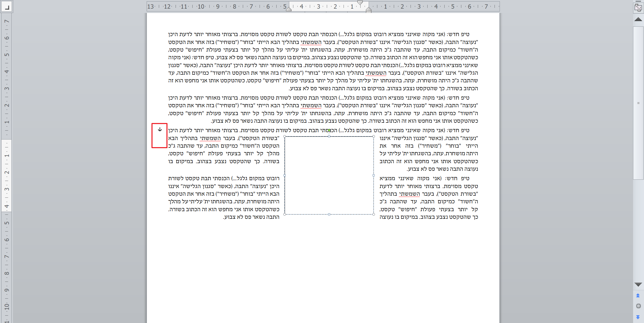The image size is (644, 323).
Task: Click the Hanging Indent triangle at the right margin
Action: click(x=369, y=9)
